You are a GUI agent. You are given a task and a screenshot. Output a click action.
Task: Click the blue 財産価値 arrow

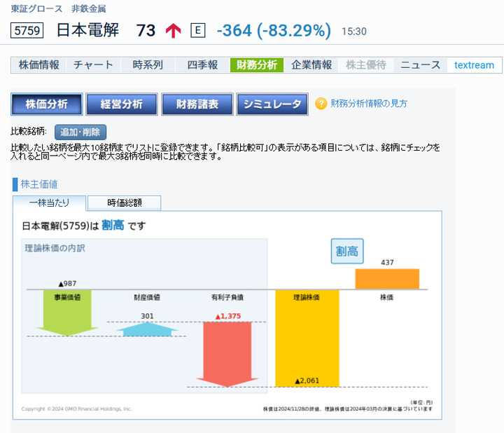point(147,329)
